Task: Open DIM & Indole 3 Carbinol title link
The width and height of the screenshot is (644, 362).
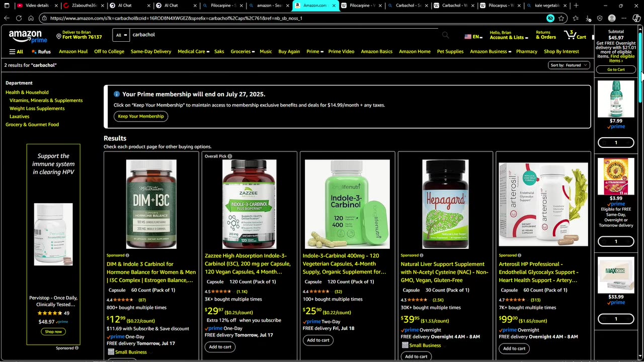Action: pyautogui.click(x=151, y=272)
